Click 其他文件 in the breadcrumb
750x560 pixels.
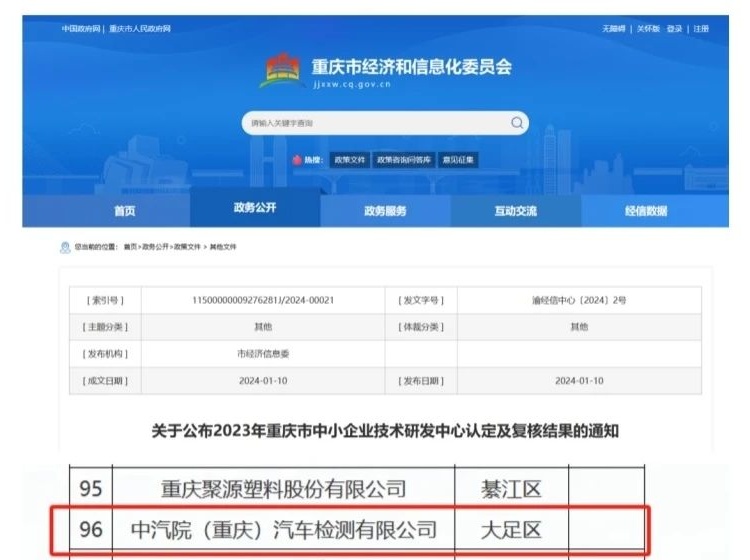[x=223, y=247]
